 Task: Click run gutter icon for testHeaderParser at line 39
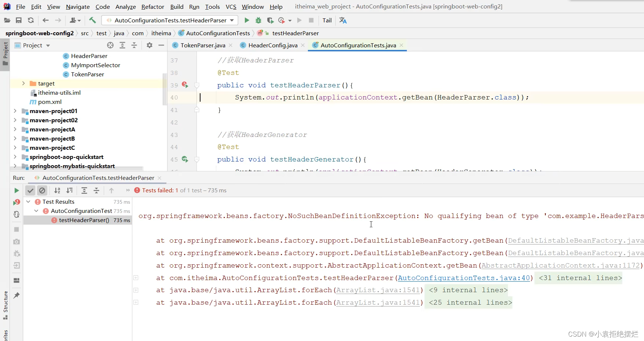coord(185,85)
